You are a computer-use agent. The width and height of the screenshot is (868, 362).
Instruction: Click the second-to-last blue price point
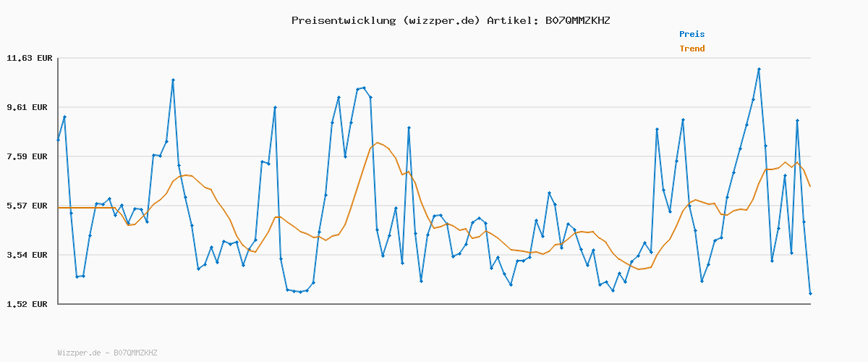point(804,222)
